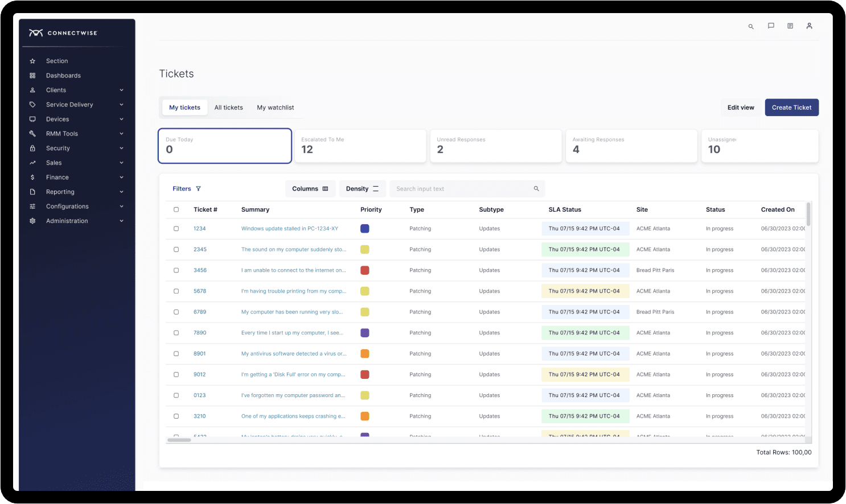The image size is (846, 504).
Task: Click the star icon next to Section
Action: coord(32,61)
